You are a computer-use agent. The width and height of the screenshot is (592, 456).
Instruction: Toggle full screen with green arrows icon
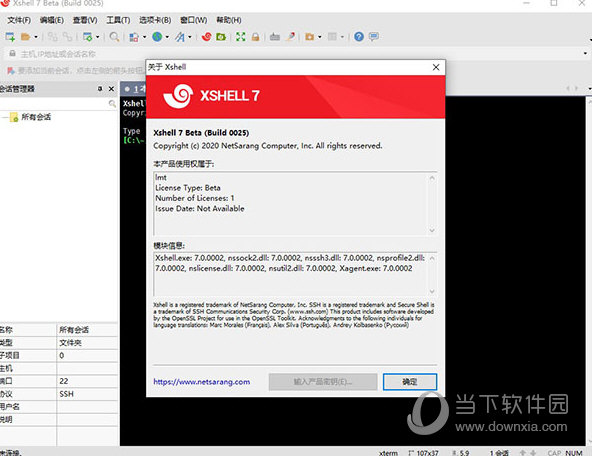[240, 37]
